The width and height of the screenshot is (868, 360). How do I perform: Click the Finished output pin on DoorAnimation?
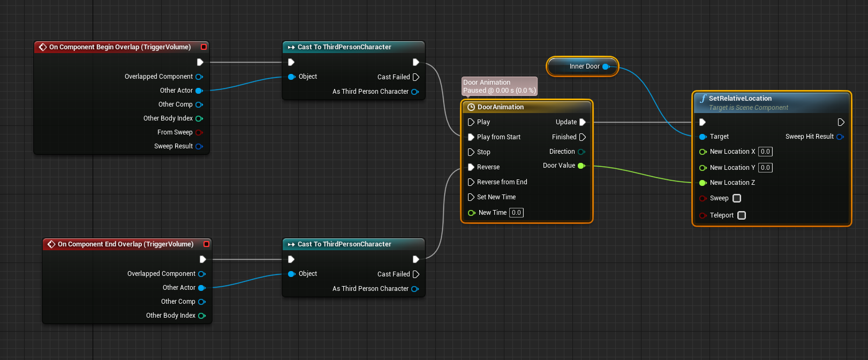click(x=583, y=137)
